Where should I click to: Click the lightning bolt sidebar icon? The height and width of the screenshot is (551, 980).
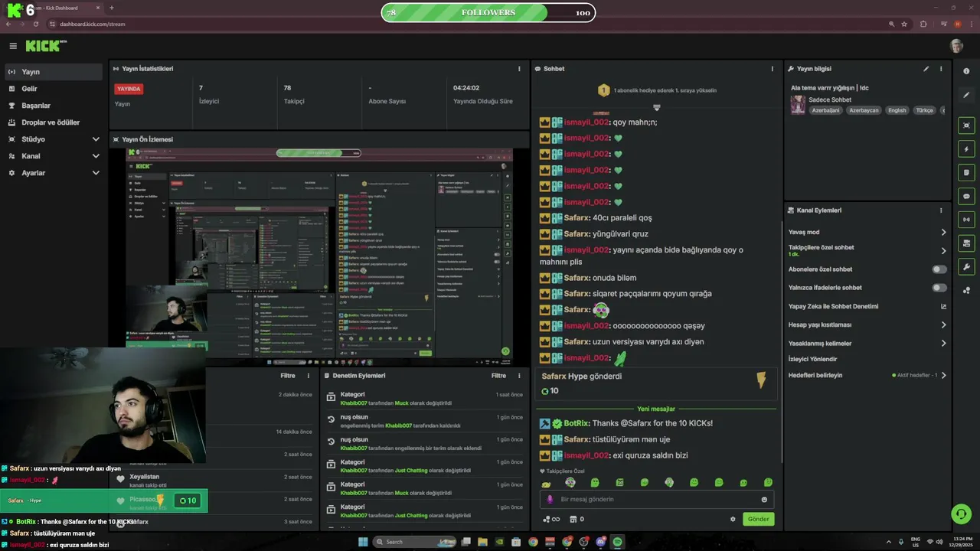point(966,149)
